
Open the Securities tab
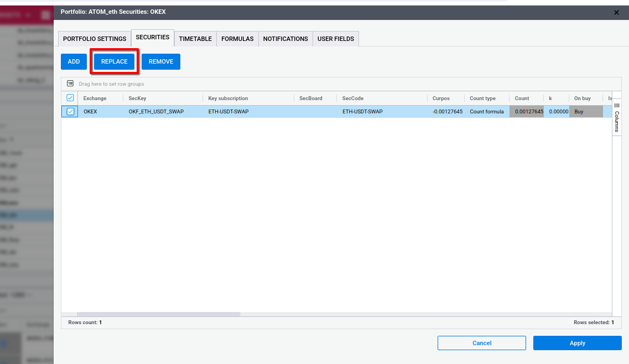[x=153, y=37]
